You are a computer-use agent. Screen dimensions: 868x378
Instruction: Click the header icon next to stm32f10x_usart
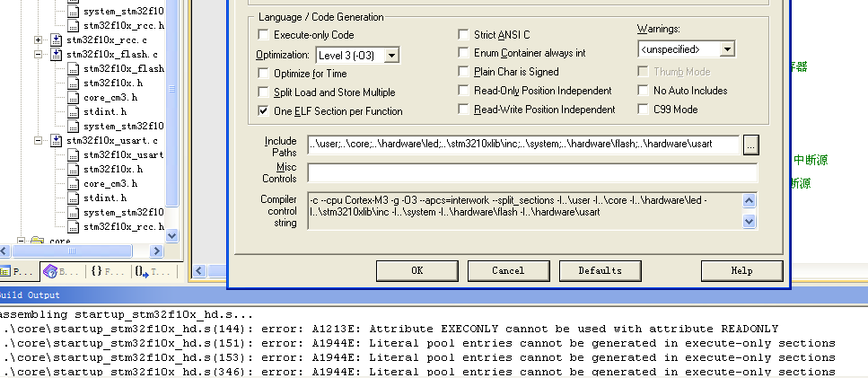point(73,155)
